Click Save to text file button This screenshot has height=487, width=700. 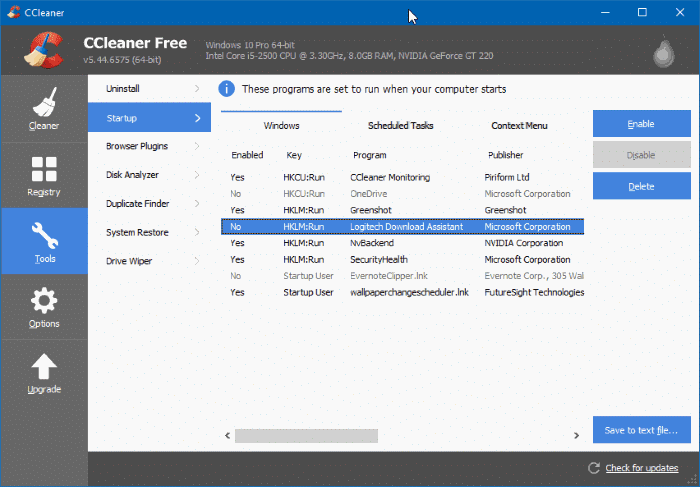pyautogui.click(x=642, y=430)
